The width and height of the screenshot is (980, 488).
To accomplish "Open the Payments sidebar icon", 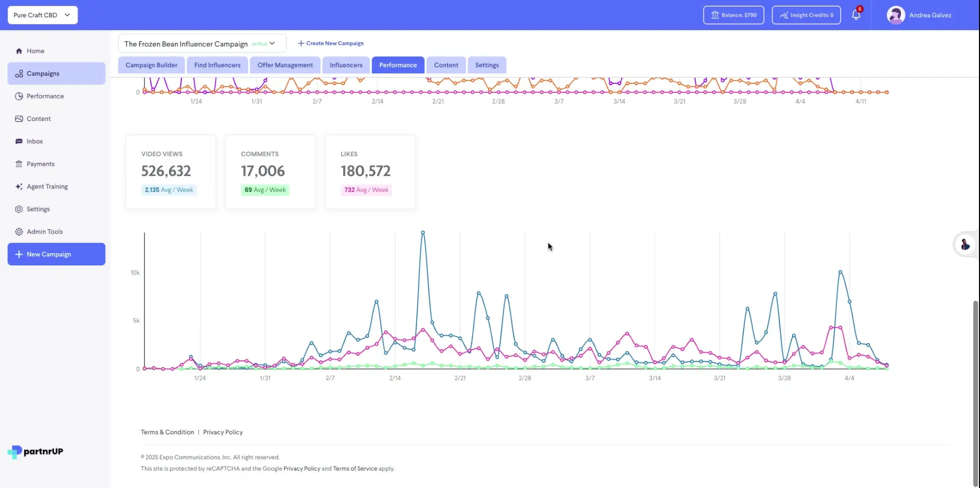I will point(19,163).
